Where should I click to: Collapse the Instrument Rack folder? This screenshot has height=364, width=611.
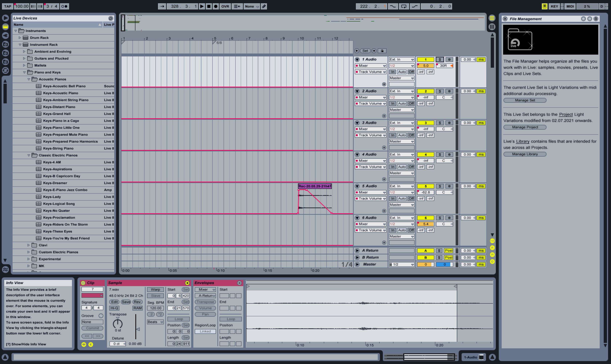pos(20,45)
